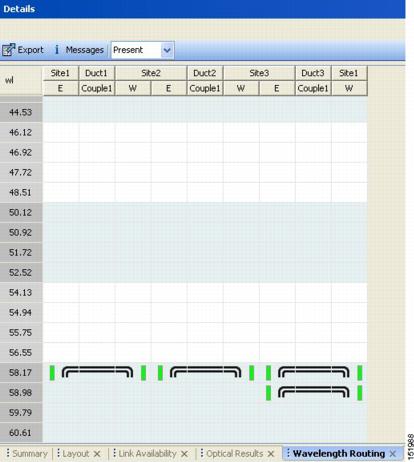Close the Link Availability tab
Viewport: 414px width, 462px height.
(x=184, y=454)
